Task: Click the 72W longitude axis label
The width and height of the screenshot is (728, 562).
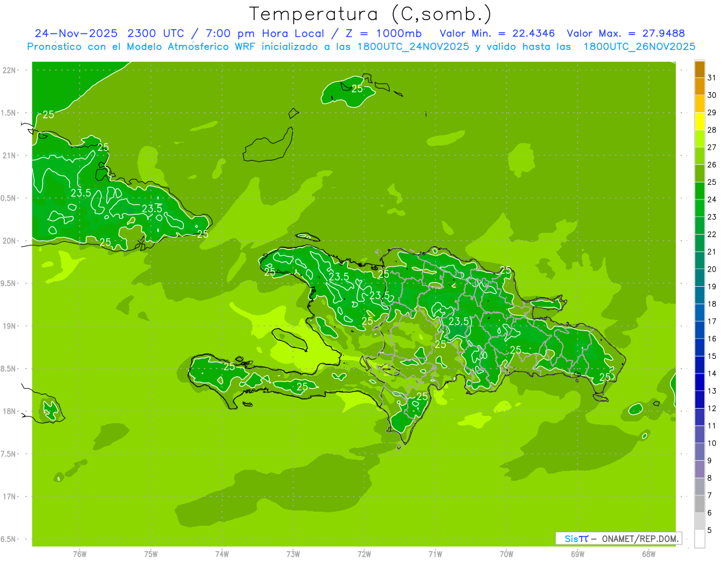Action: coord(364,554)
